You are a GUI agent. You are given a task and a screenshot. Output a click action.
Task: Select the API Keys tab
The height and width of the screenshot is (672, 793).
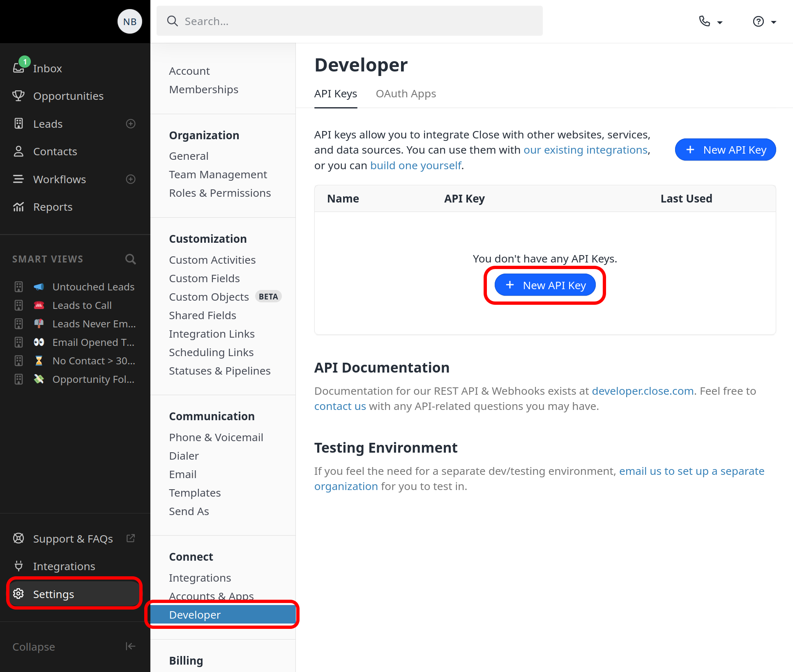(335, 94)
